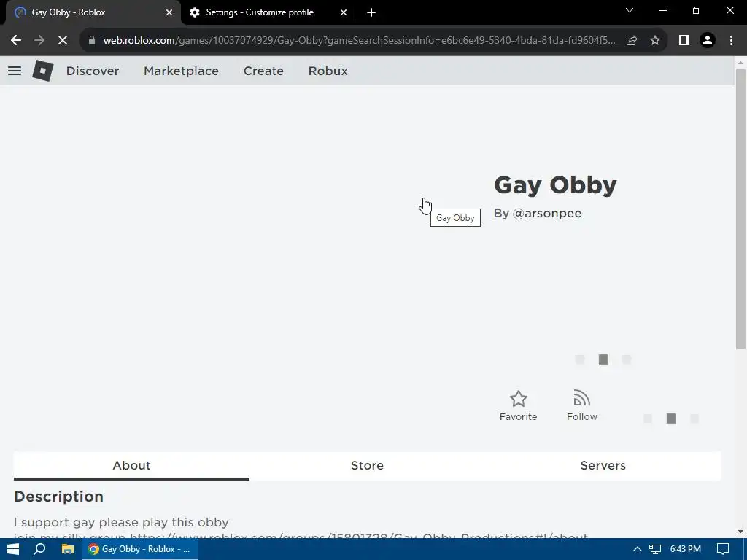The height and width of the screenshot is (560, 747).
Task: Go back to previous page in Chrome
Action: click(16, 41)
